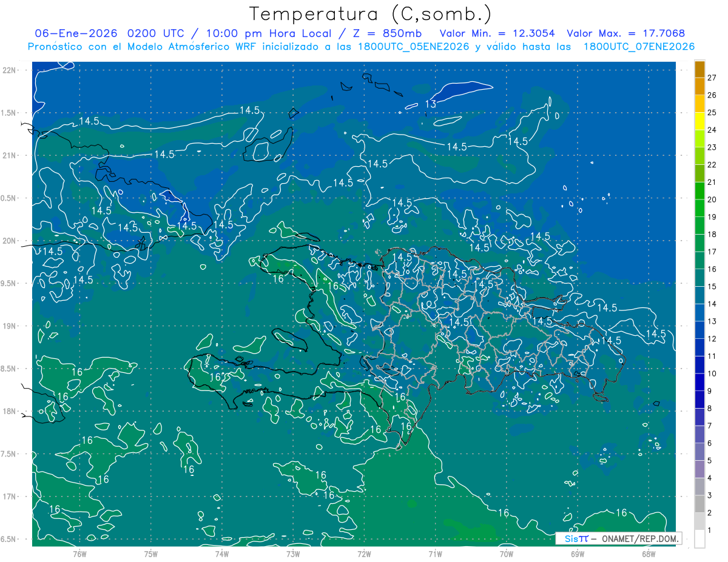Click the '12' color scale label
728x562 pixels.
click(x=712, y=338)
